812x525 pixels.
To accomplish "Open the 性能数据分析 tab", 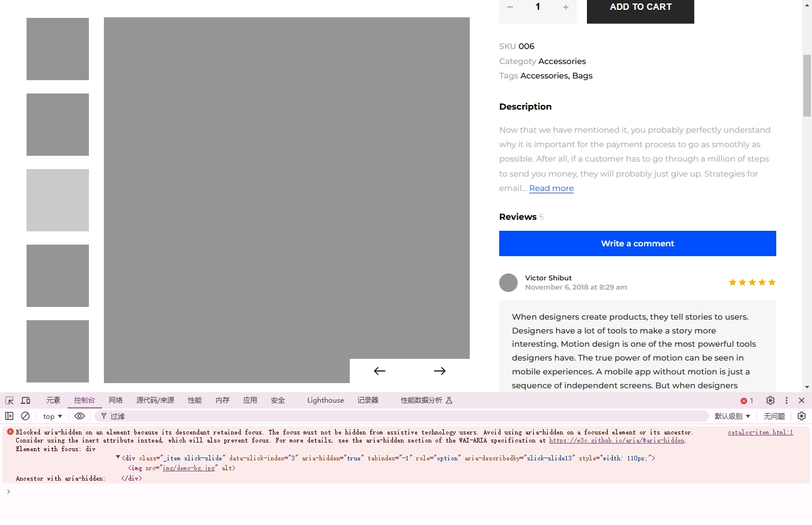I will coord(426,400).
